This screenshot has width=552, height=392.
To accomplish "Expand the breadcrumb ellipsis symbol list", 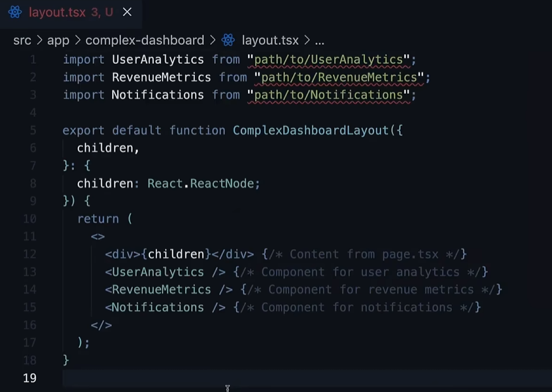I will [319, 42].
